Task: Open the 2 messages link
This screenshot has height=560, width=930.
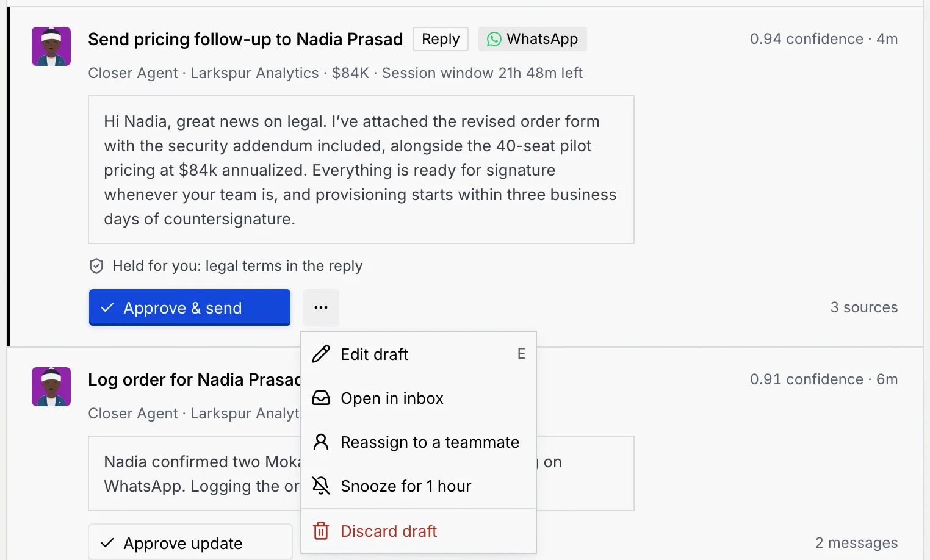Action: pyautogui.click(x=857, y=543)
